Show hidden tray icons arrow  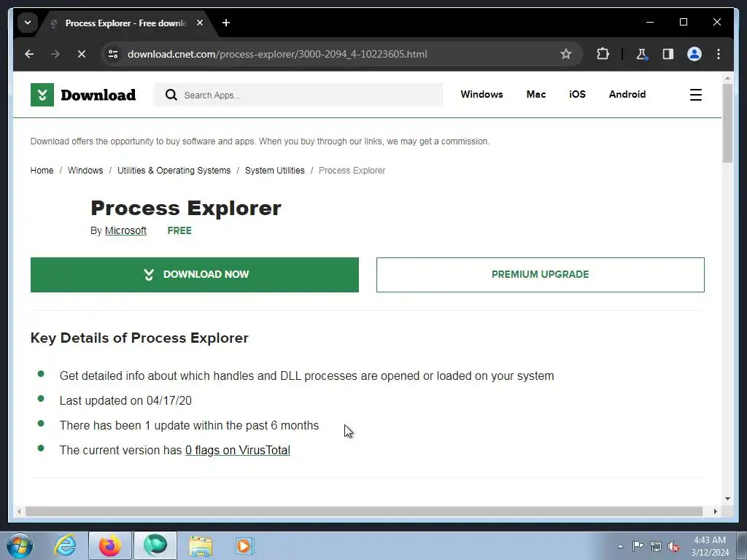tap(620, 546)
